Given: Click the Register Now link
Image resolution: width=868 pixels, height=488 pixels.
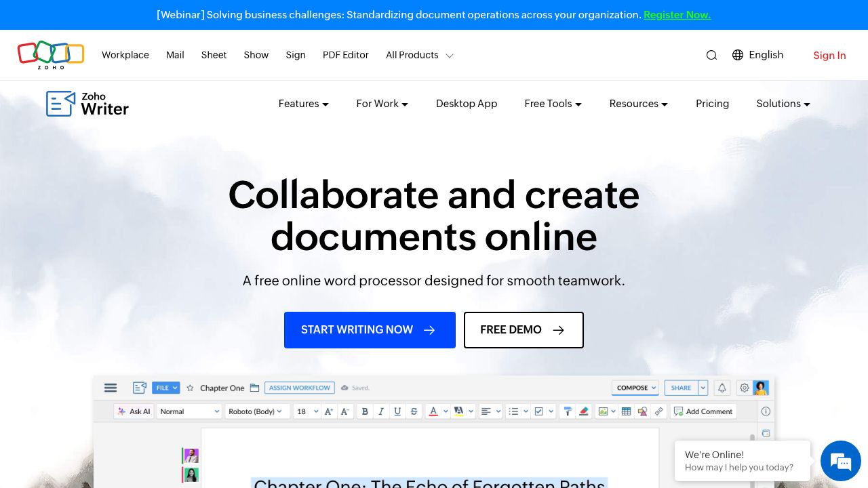Looking at the screenshot, I should coord(677,15).
